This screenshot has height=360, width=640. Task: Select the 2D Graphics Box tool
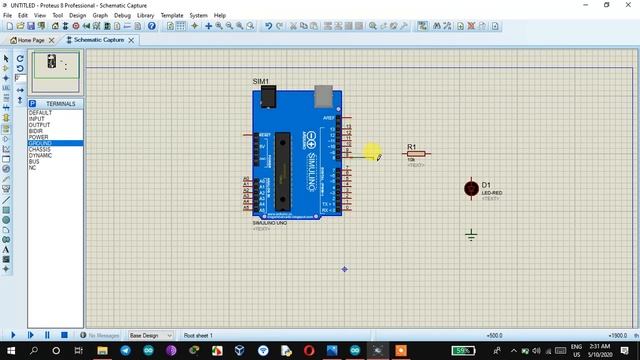6,210
